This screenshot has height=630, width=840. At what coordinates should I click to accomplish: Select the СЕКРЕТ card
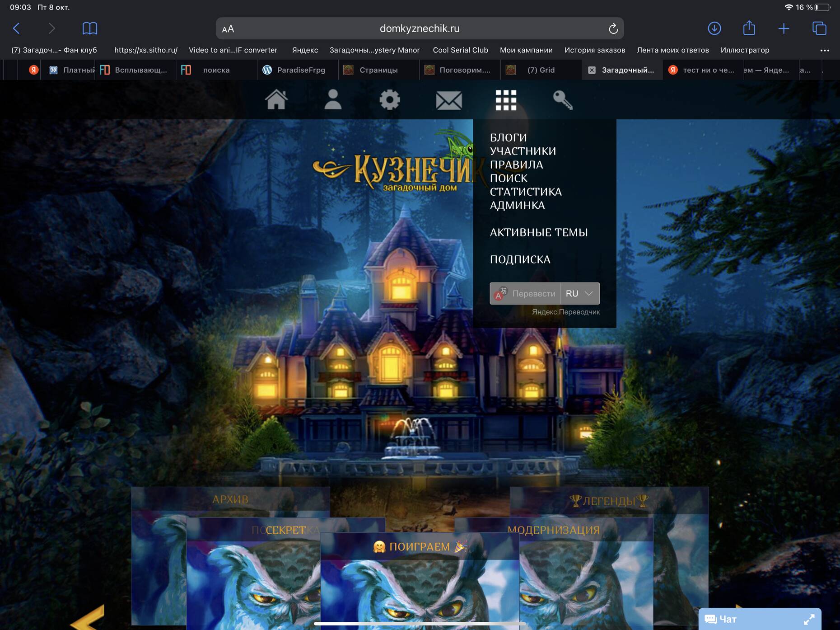click(x=285, y=530)
